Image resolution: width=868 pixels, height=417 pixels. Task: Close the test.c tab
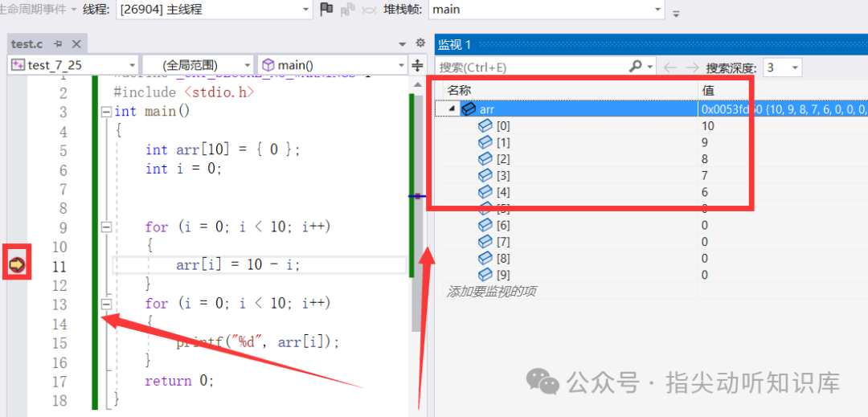point(76,44)
